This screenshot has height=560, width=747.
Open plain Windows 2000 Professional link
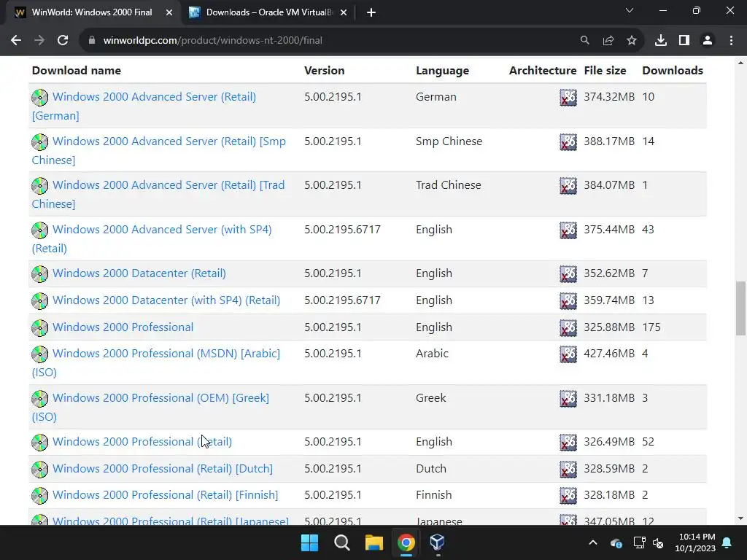[x=123, y=327]
